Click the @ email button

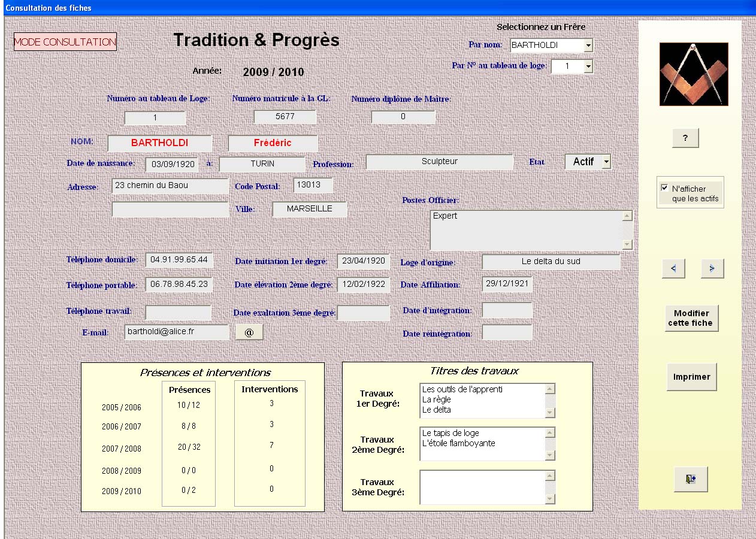249,332
